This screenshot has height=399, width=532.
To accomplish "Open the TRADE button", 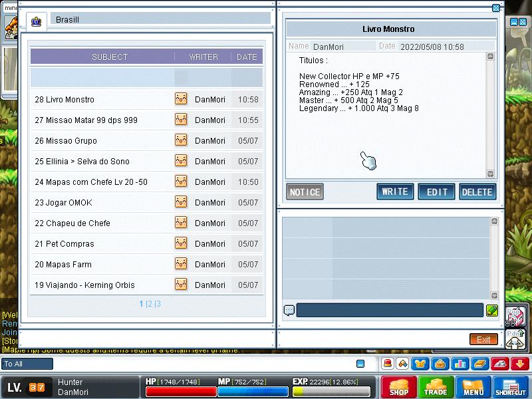I will (436, 387).
